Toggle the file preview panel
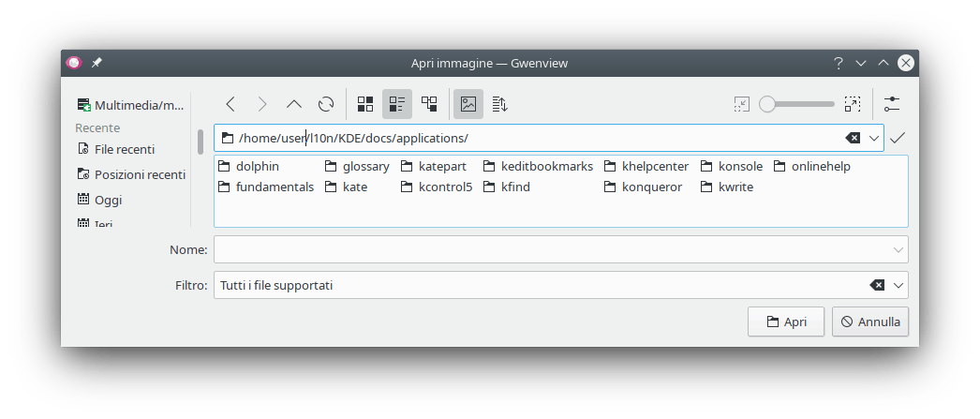The width and height of the screenshot is (980, 419). coord(468,104)
